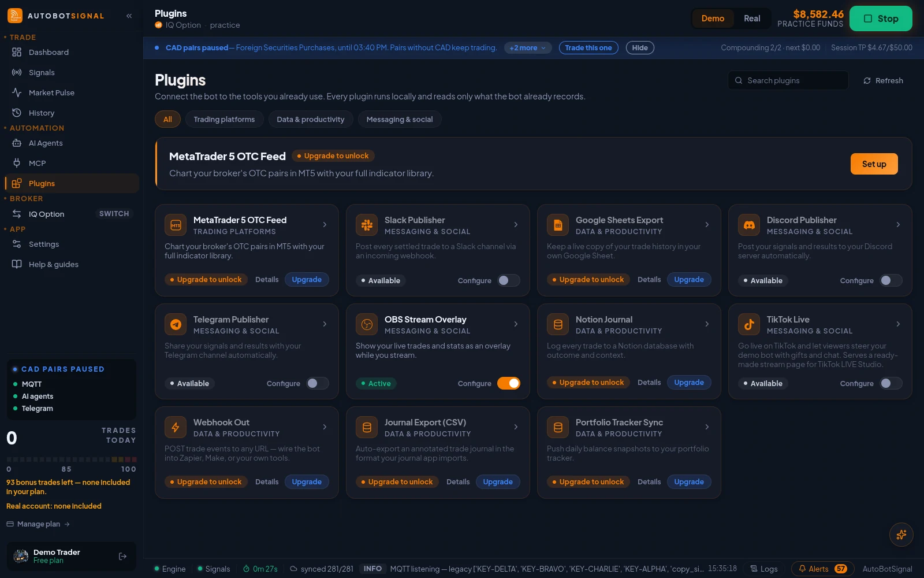Click the Telegram Publisher icon
This screenshot has width=924, height=578.
click(176, 324)
